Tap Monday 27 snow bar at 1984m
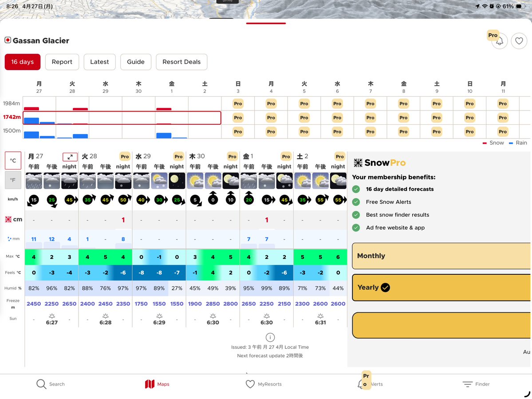The image size is (532, 399). (31, 109)
